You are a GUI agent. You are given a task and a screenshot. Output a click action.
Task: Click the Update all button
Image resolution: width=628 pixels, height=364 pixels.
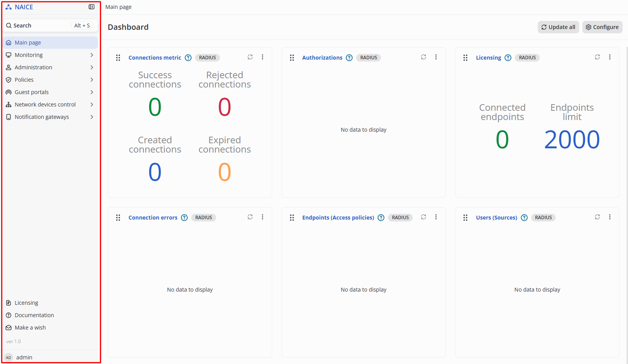pyautogui.click(x=558, y=27)
